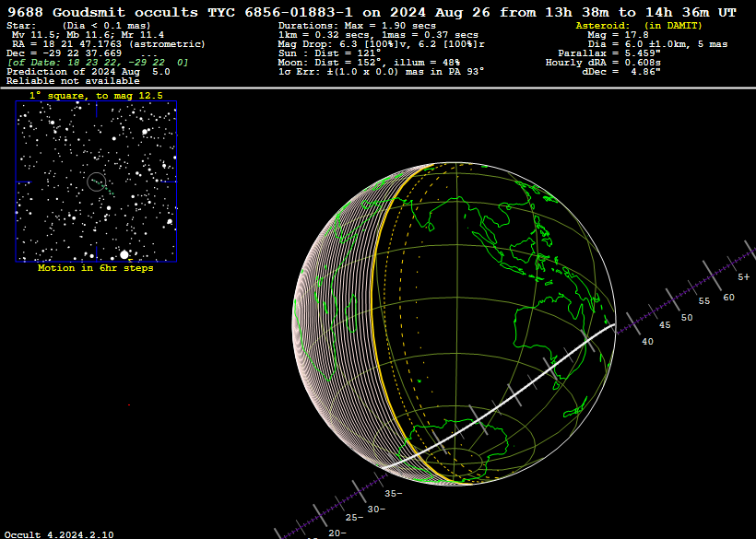
Task: Click the target circle in the star chart
Action: pyautogui.click(x=97, y=182)
